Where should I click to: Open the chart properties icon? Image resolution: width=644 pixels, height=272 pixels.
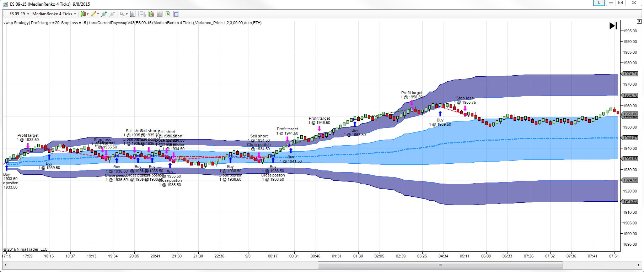(x=176, y=14)
